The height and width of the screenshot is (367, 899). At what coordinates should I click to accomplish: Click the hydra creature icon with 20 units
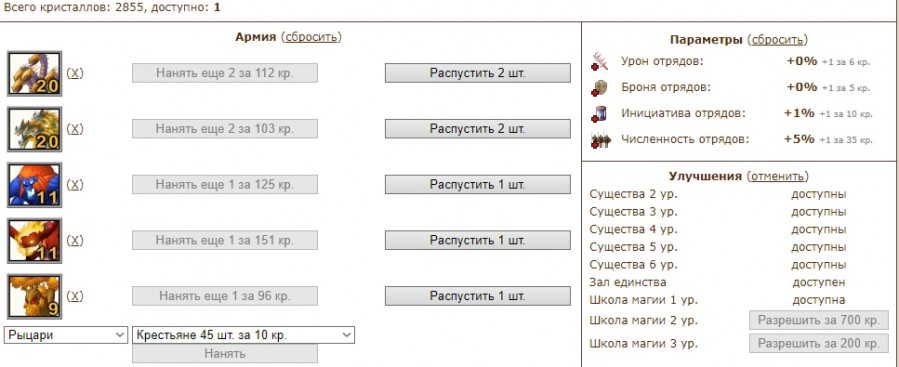(34, 73)
